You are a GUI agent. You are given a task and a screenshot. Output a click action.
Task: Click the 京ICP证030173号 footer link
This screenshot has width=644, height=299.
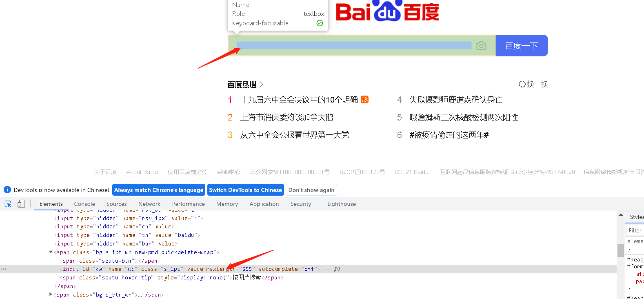click(362, 172)
